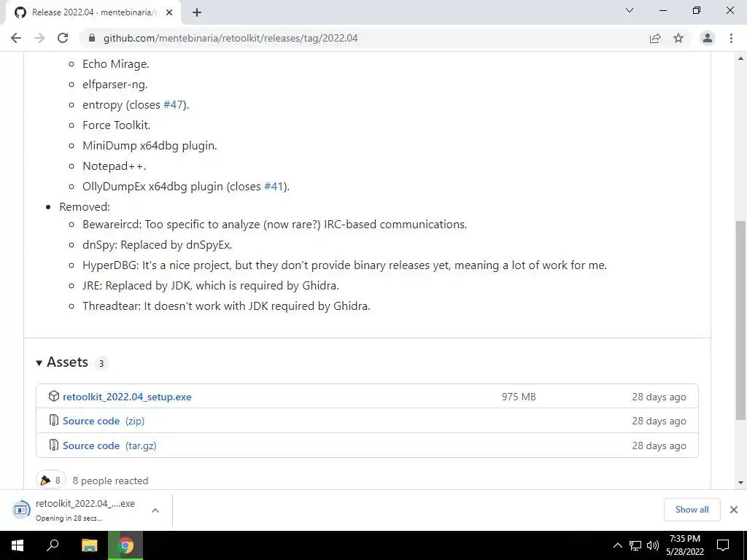Download retoolkit_2022.04_setup.exe

pos(127,397)
